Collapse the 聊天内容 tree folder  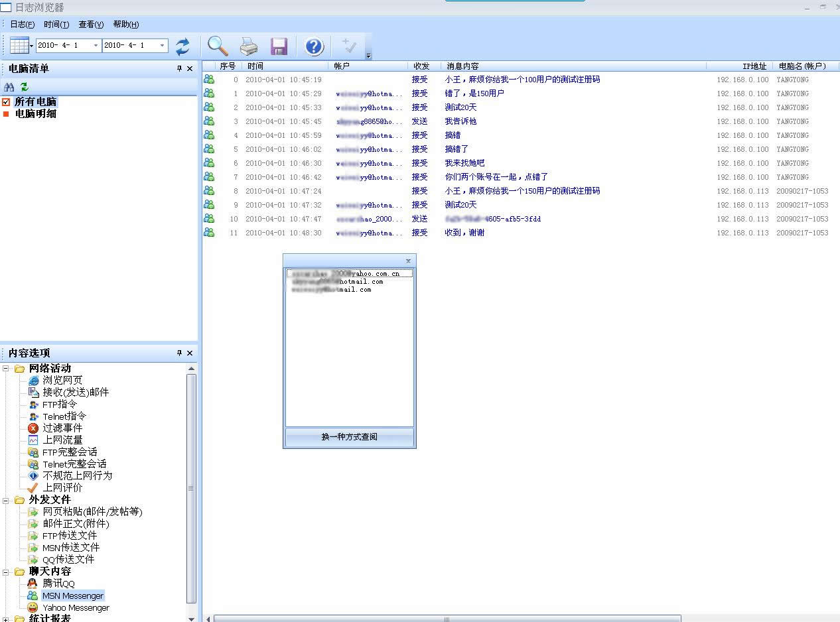7,571
